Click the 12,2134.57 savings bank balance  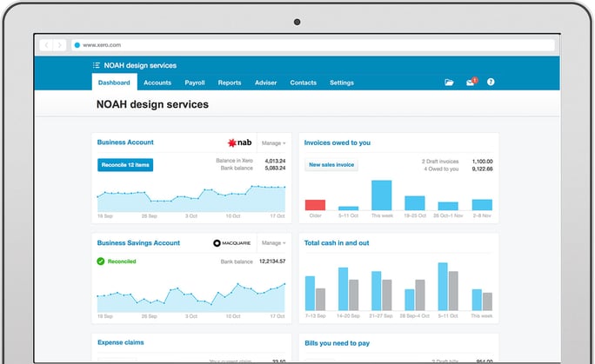tap(272, 261)
